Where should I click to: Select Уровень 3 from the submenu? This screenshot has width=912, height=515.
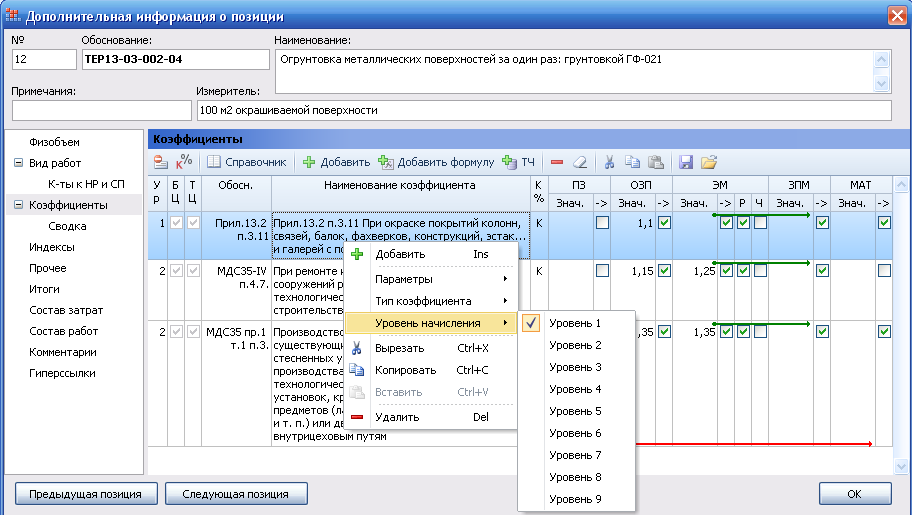point(575,367)
